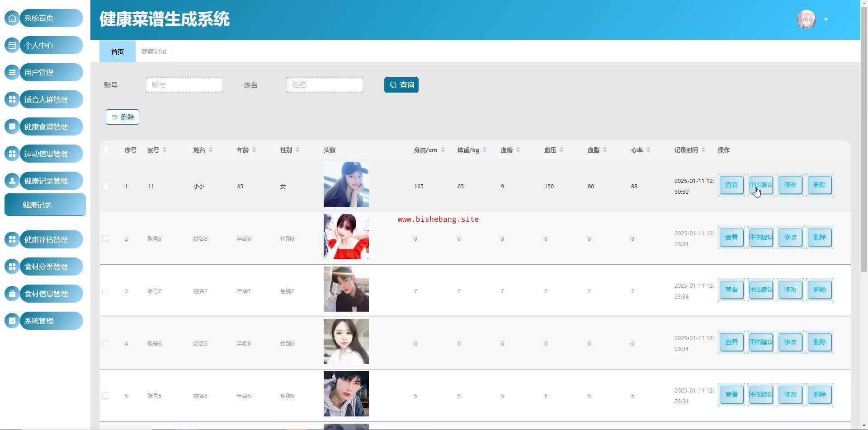The width and height of the screenshot is (868, 430).
Task: Sort the table by 账号 column
Action: click(165, 150)
